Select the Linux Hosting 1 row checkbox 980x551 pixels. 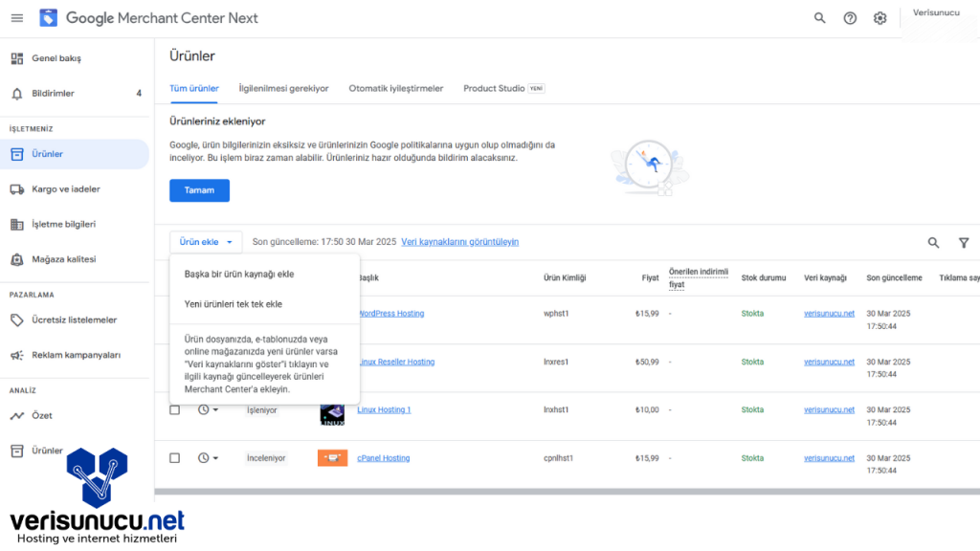[x=175, y=409]
